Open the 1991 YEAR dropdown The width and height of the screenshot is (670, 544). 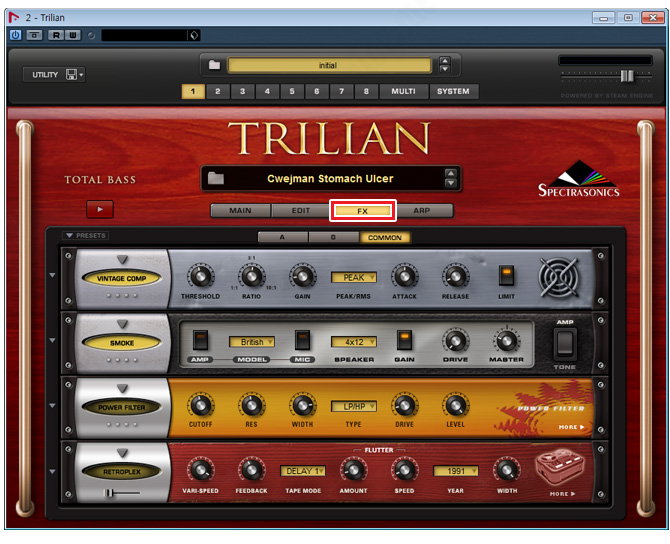coord(455,471)
